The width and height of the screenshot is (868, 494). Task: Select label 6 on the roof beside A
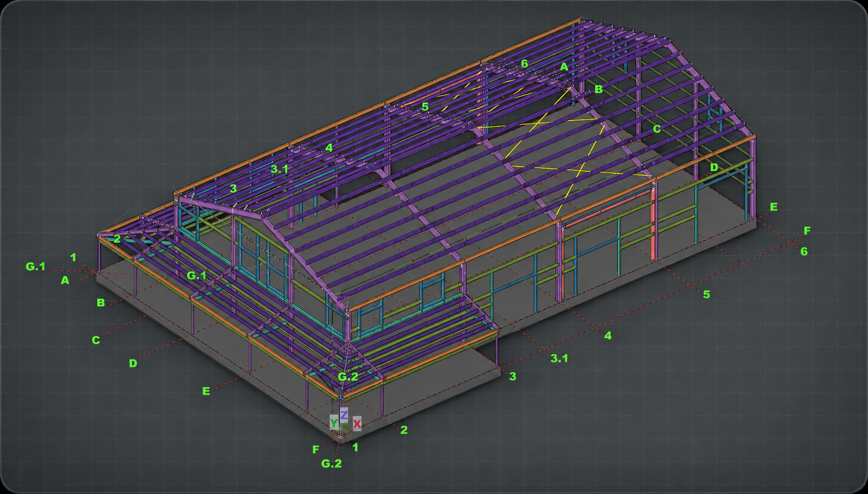point(524,64)
